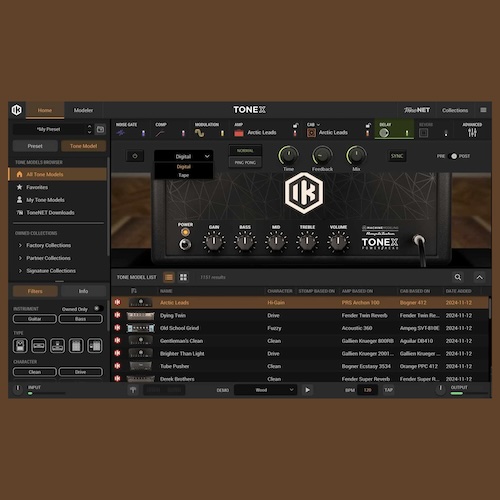
Task: Select list view icon in Tone Model List
Action: tap(169, 277)
